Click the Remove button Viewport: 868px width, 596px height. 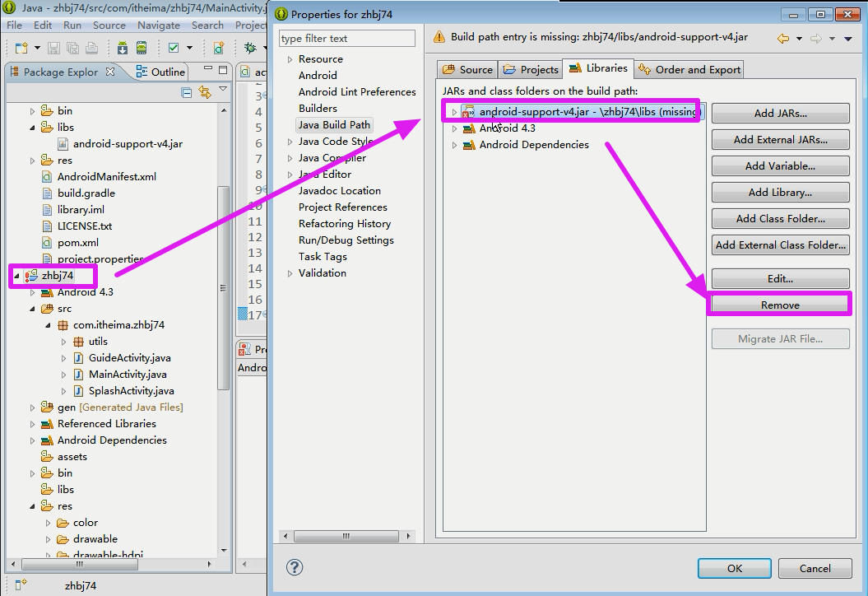[x=780, y=305]
